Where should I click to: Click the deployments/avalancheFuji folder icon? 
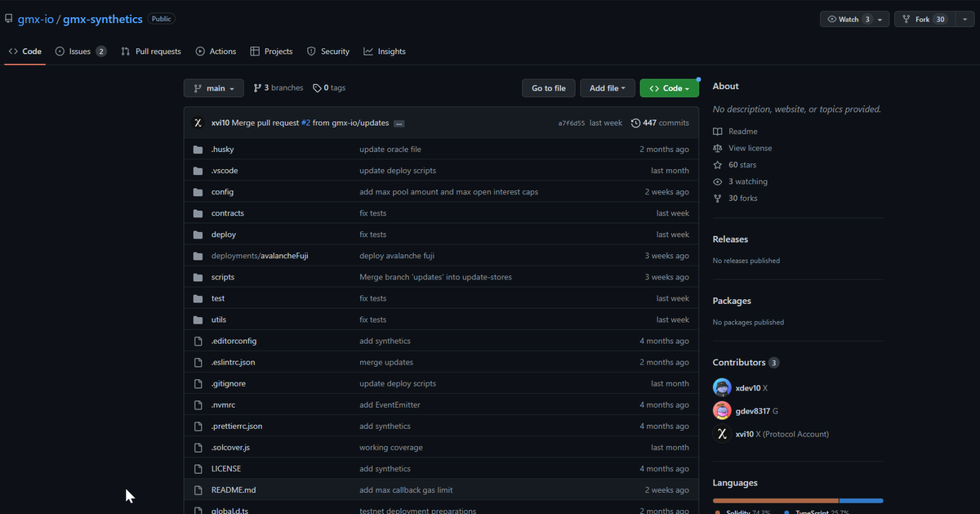(x=198, y=256)
